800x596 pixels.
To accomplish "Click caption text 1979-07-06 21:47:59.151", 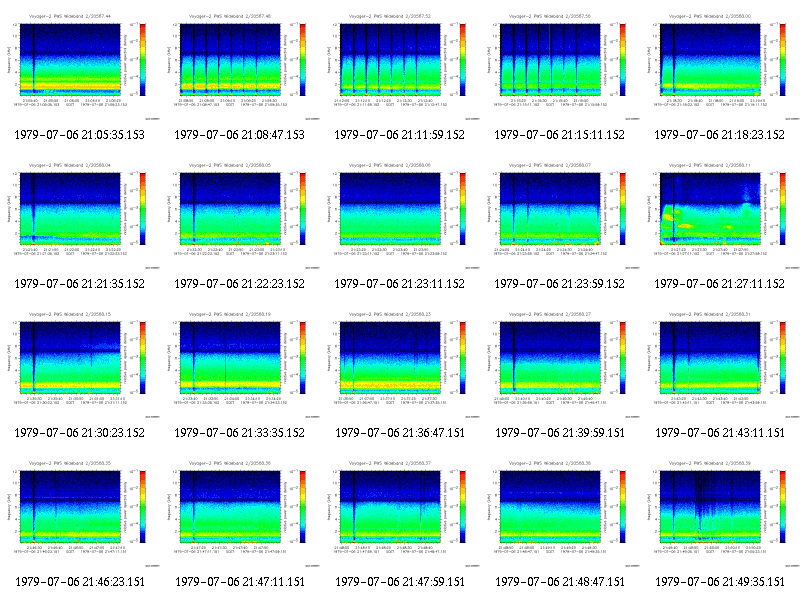I will pos(400,582).
